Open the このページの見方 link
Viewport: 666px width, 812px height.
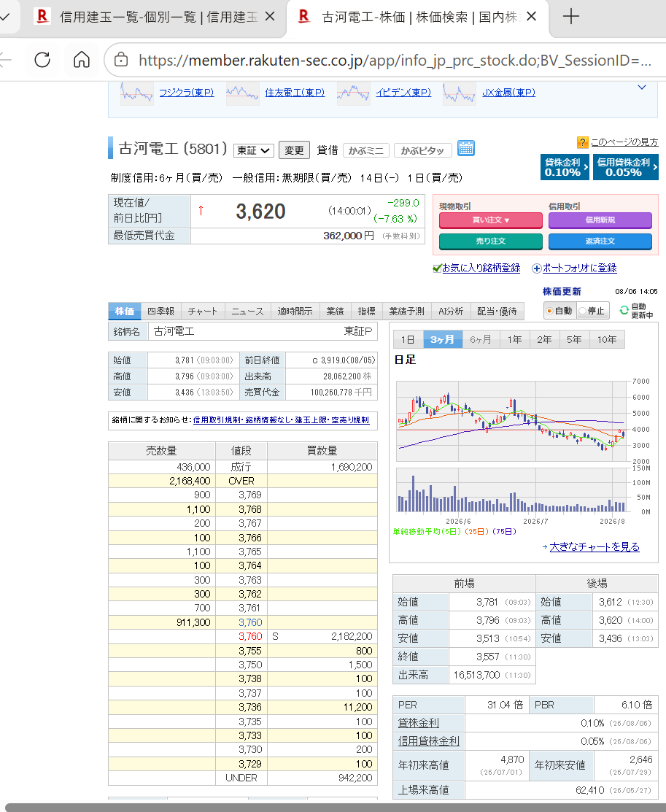(624, 142)
